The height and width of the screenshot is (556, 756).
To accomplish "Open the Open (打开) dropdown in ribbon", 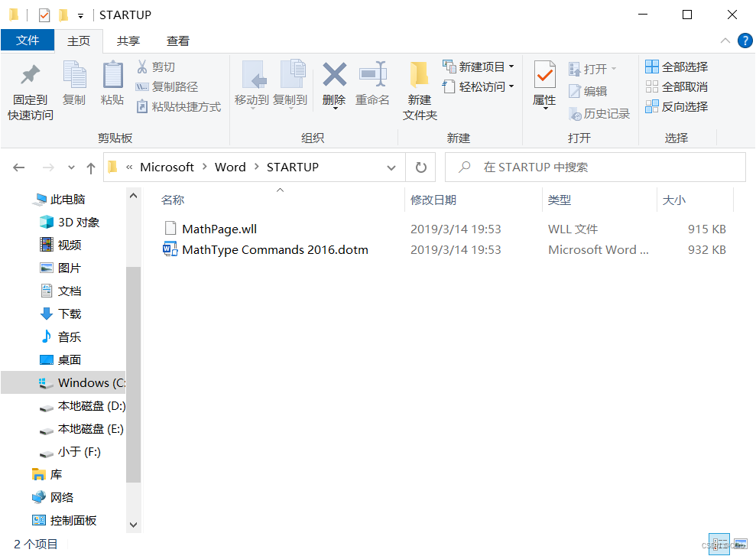I will click(592, 69).
